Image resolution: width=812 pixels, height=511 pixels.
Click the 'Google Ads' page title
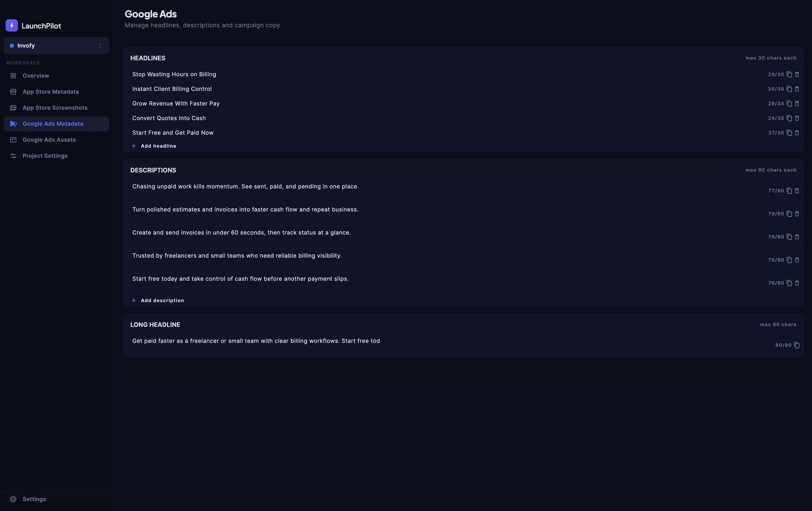(151, 14)
